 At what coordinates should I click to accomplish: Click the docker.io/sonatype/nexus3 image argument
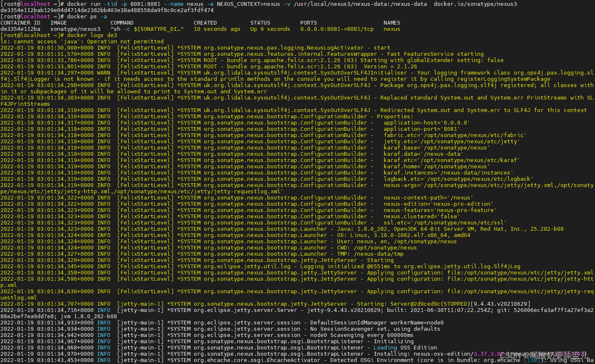click(x=475, y=4)
